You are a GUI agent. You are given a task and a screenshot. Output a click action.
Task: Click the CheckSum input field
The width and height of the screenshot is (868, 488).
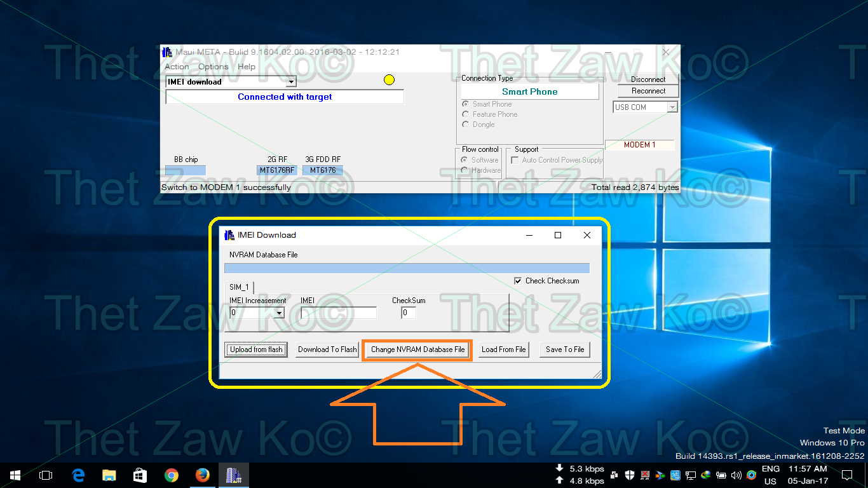pyautogui.click(x=409, y=313)
